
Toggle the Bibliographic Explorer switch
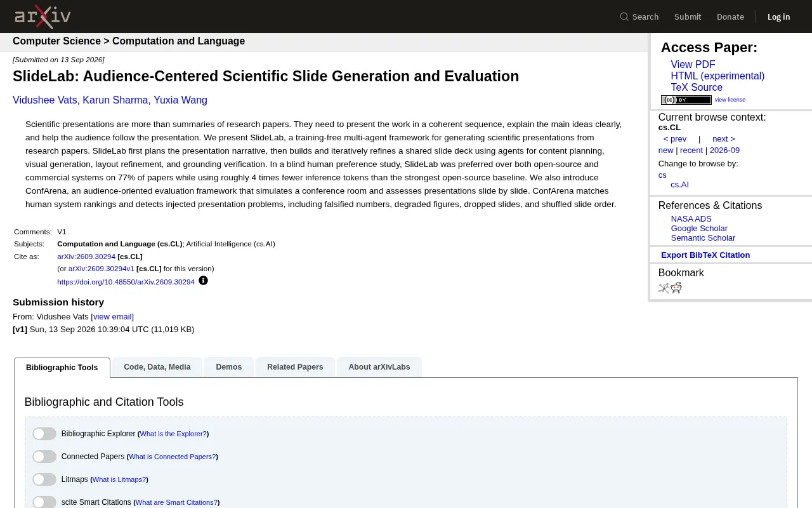point(44,434)
